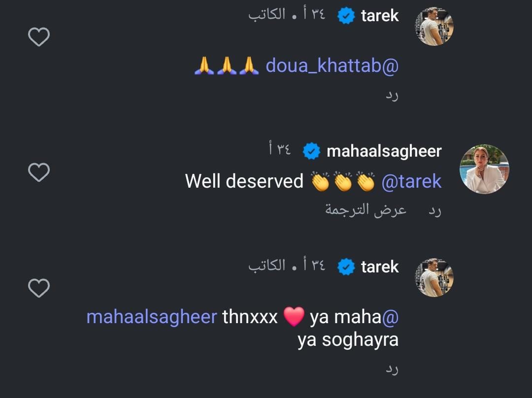The image size is (532, 398).
Task: Open tarek's avatar beside the doua_khattab reply
Action: [x=434, y=26]
